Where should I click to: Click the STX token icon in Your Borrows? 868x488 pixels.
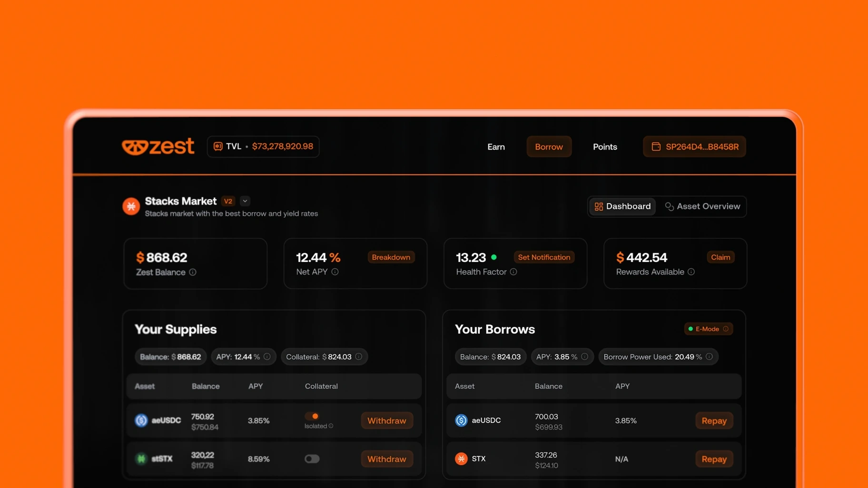coord(461,459)
